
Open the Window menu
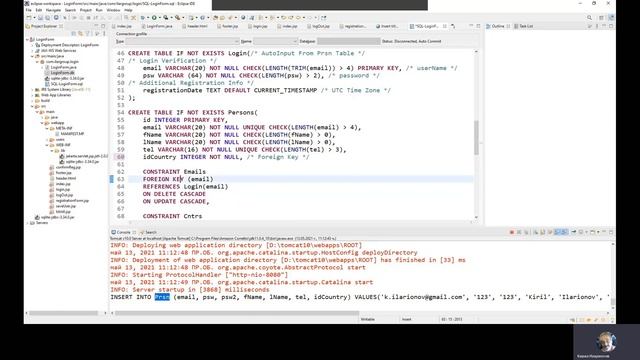tap(113, 10)
